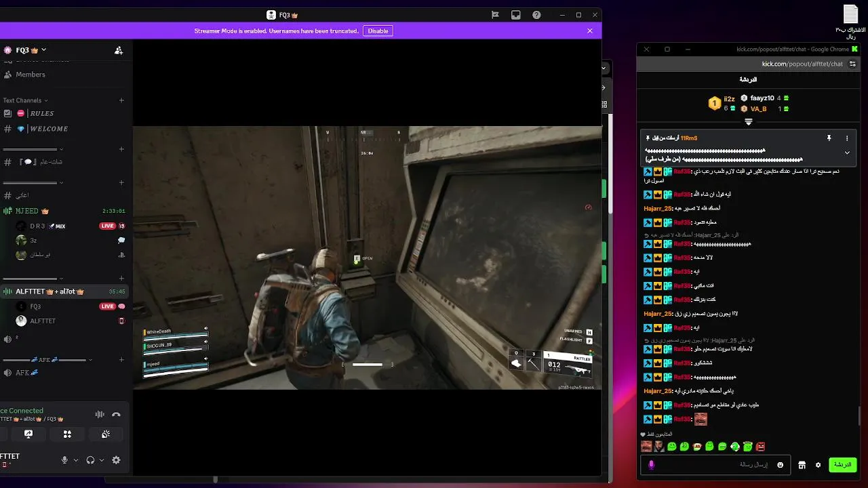Insert the angry red face emote

[x=761, y=446]
